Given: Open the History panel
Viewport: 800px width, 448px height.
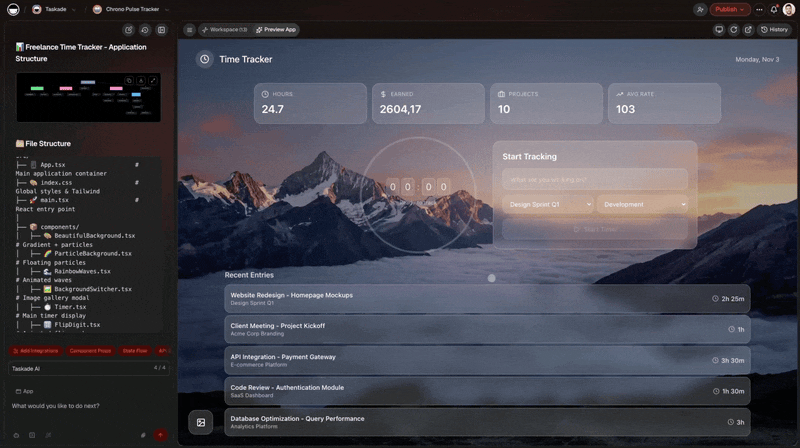Looking at the screenshot, I should point(774,30).
